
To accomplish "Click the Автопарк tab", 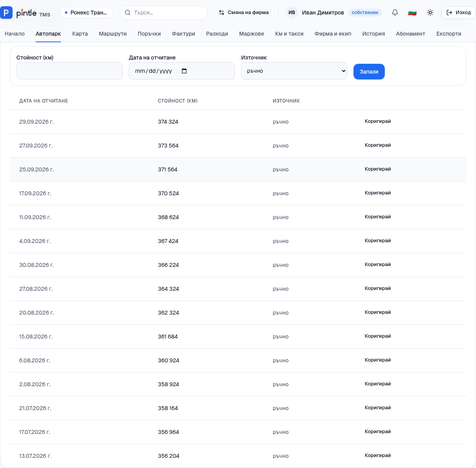I will (x=48, y=34).
